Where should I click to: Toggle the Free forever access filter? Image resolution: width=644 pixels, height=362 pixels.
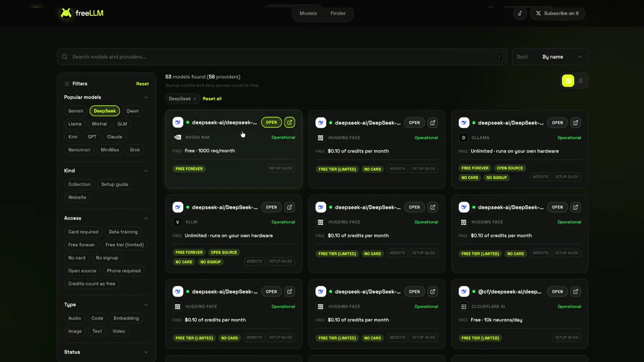(x=81, y=245)
